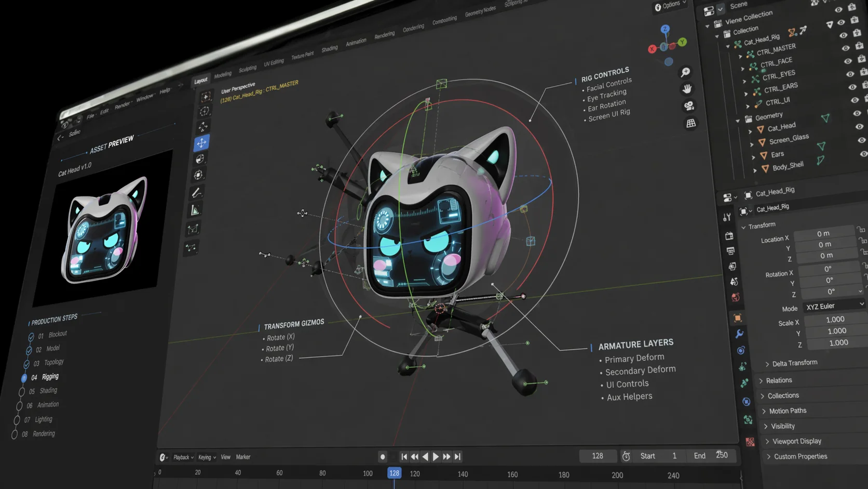The width and height of the screenshot is (868, 489).
Task: Click the pan hand viewport icon
Action: click(687, 89)
